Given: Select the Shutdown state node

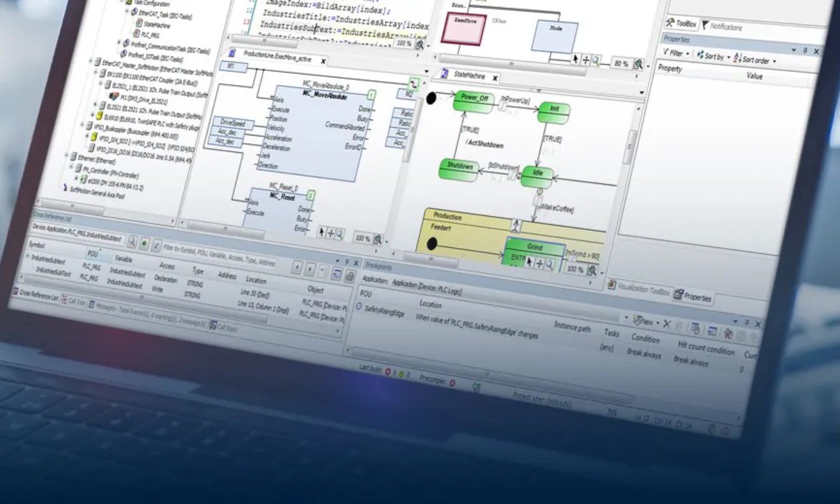Looking at the screenshot, I should click(x=459, y=169).
